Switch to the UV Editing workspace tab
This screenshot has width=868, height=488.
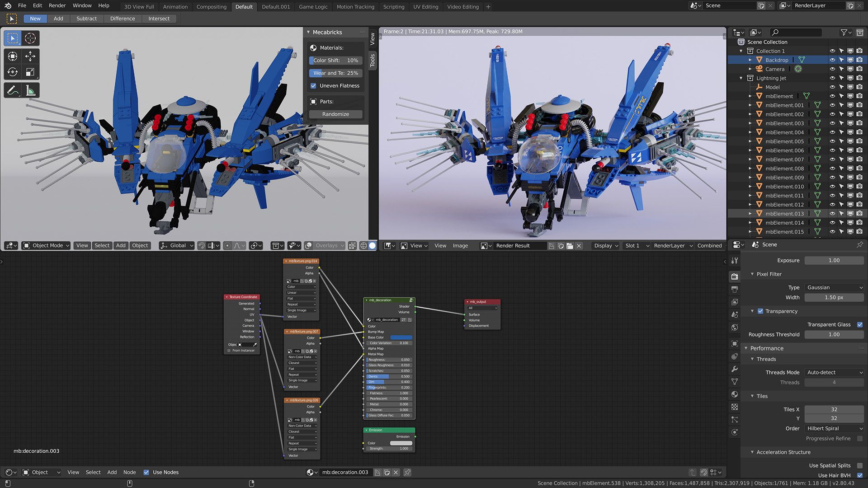tap(425, 7)
